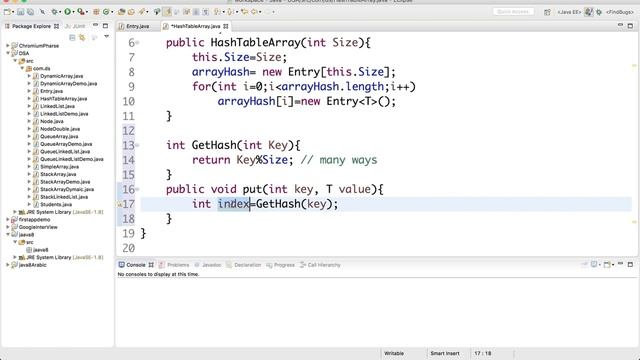Click the Quick Access search field
This screenshot has width=640, height=360.
(x=513, y=12)
